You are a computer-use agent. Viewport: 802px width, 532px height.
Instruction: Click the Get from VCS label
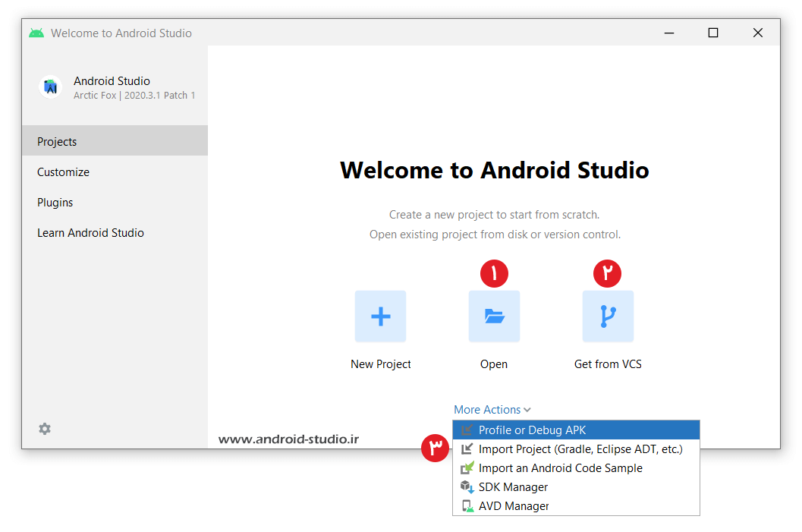click(x=608, y=364)
